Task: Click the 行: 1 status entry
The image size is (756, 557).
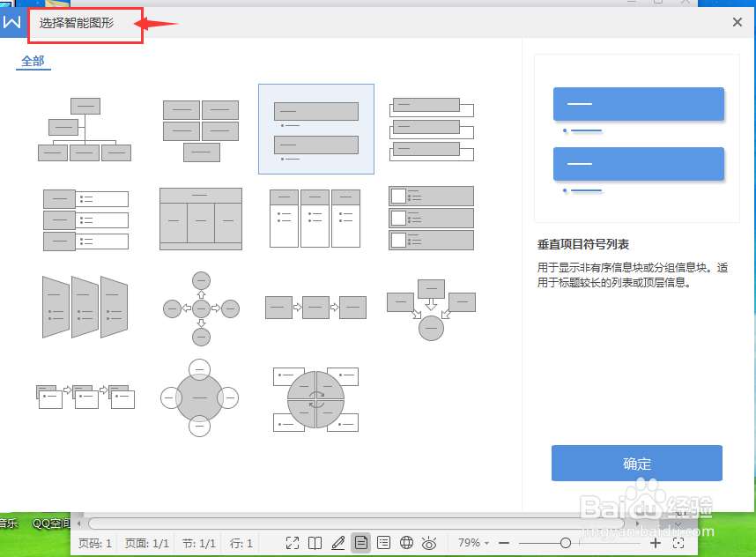Action: [241, 544]
